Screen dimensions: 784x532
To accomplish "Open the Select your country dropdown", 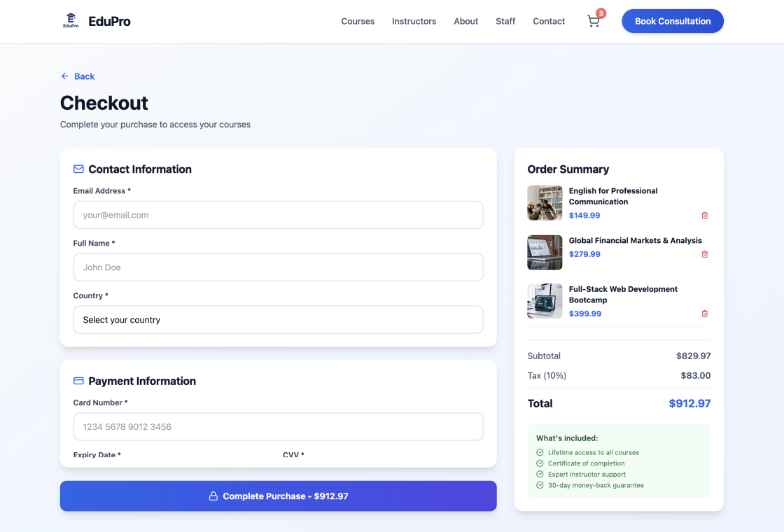I will 278,319.
